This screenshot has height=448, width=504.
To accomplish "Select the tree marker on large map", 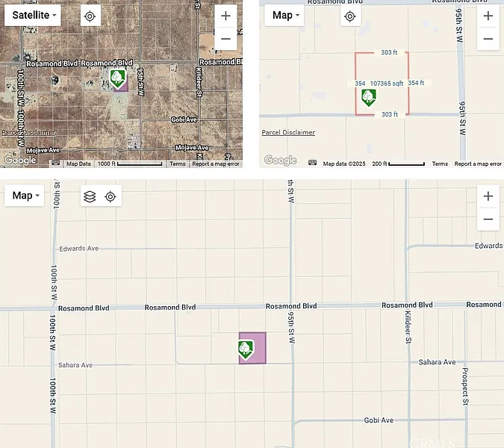I will pos(246,349).
